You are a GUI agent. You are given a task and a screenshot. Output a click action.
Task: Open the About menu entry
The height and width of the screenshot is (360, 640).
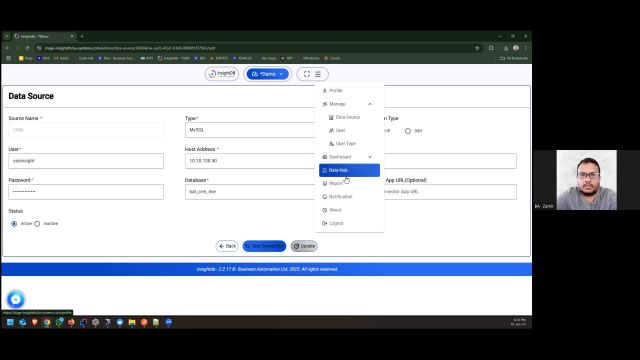click(x=349, y=210)
